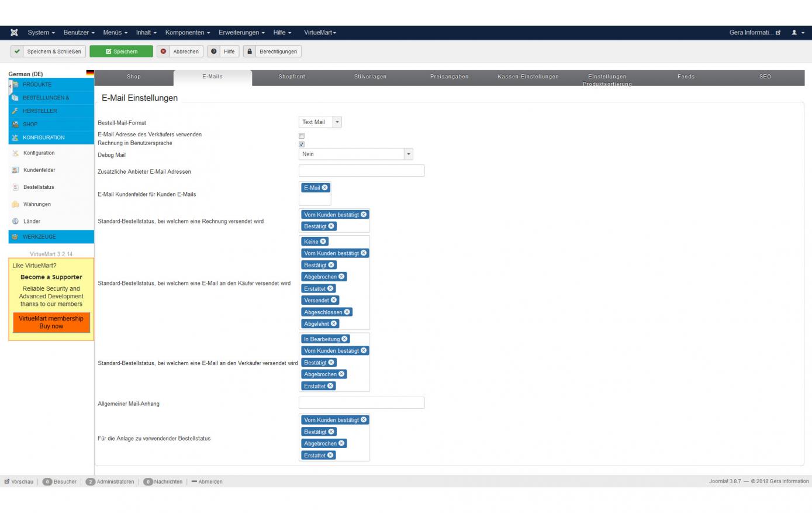Click the green Speichern button

[x=121, y=51]
